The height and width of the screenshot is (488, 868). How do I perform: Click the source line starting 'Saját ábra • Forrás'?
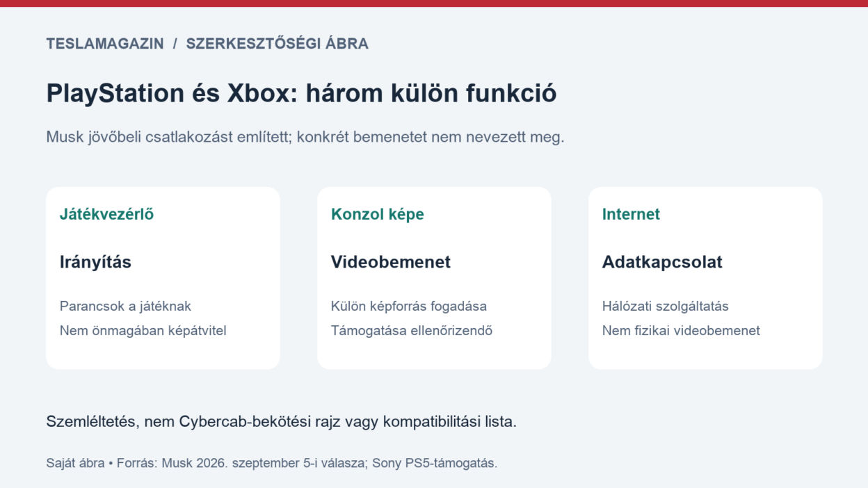[x=272, y=463]
